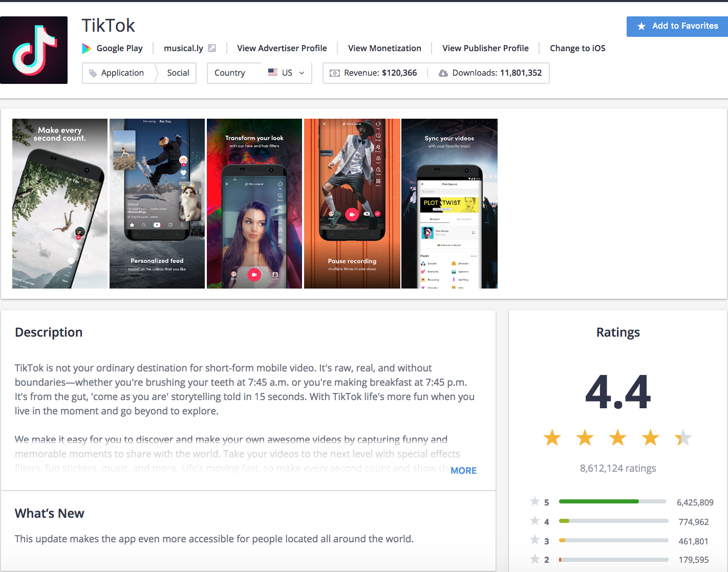Open 'Sync your videos' screenshot
Viewport: 728px width, 572px height.
click(449, 204)
